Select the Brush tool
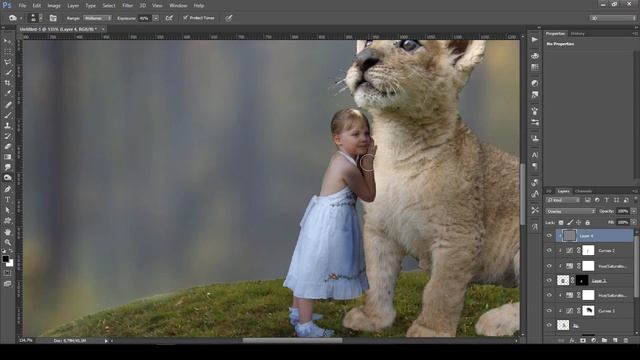 coord(7,115)
